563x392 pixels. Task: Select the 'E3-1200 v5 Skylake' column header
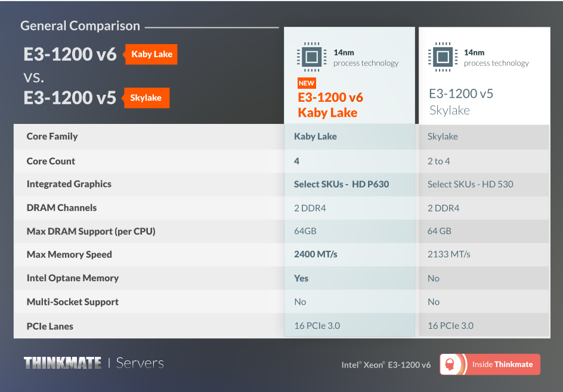pyautogui.click(x=461, y=102)
